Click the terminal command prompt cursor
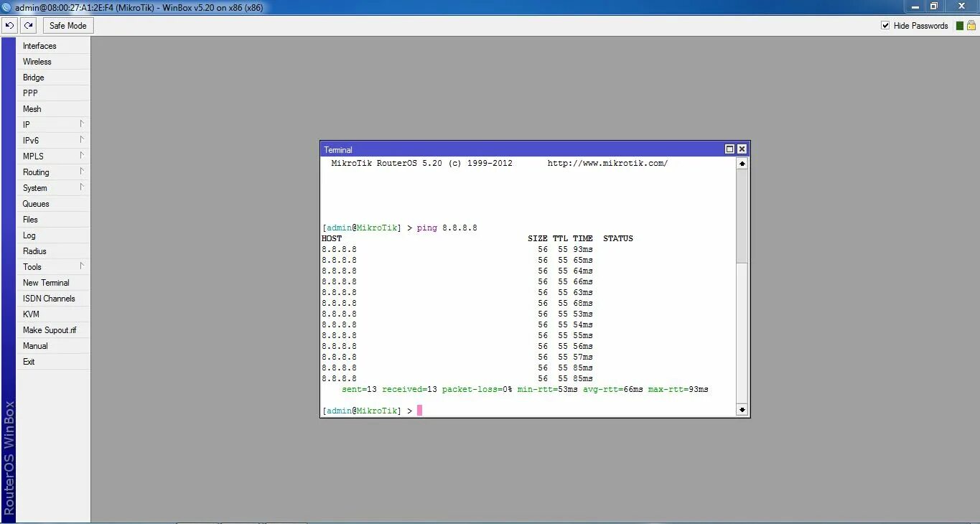 [x=420, y=411]
